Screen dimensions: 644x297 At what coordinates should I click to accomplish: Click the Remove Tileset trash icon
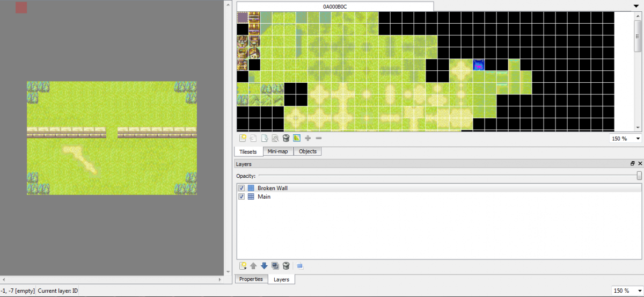286,138
